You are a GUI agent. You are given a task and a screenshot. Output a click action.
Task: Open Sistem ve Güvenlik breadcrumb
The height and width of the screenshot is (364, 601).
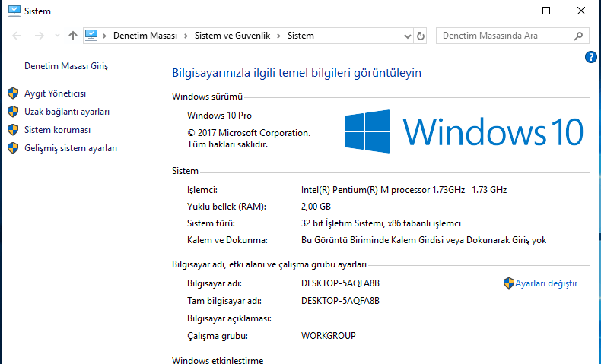click(232, 36)
